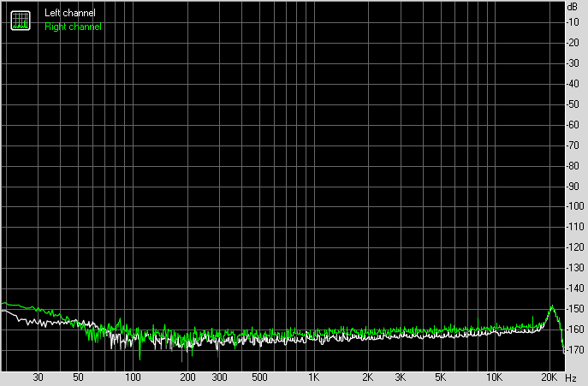Click the -60 dB axis value

click(573, 125)
